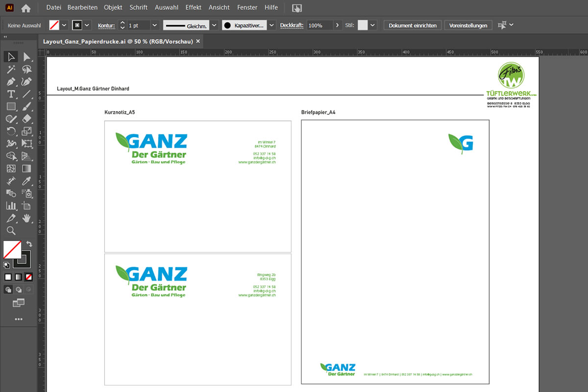This screenshot has width=588, height=392.
Task: Open the Deckkraft transparency panel link
Action: coord(292,25)
